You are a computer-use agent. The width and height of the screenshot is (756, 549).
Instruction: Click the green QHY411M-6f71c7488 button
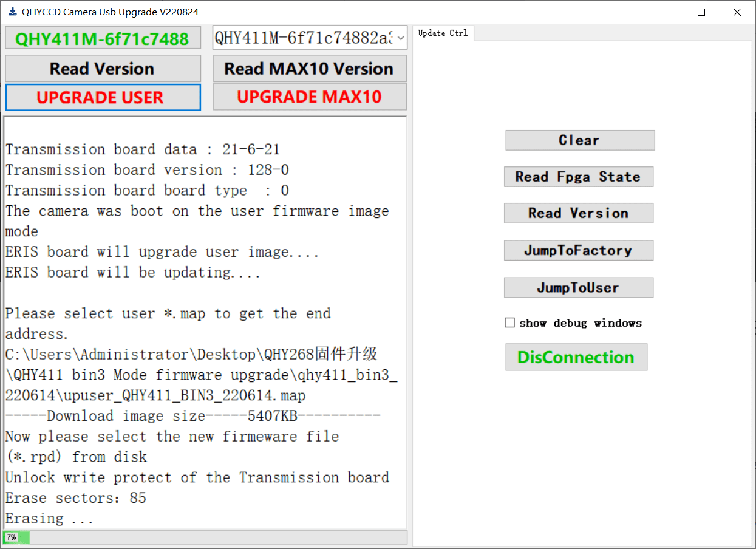coord(103,38)
